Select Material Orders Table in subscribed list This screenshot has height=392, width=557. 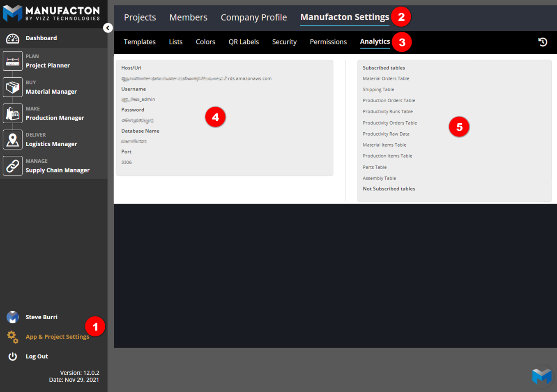386,78
